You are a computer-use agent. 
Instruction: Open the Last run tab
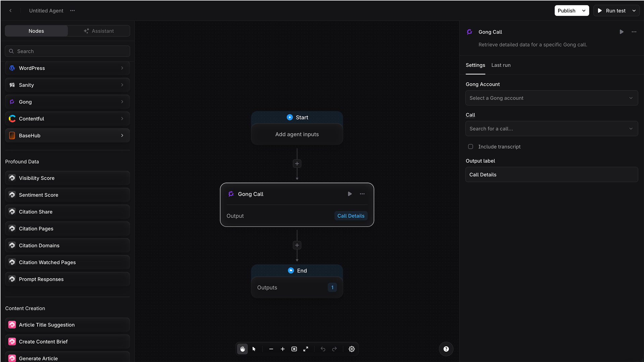click(501, 65)
